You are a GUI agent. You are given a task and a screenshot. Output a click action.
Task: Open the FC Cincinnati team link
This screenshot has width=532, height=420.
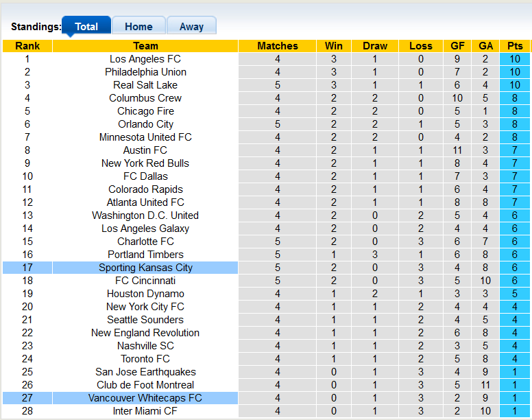pos(145,281)
